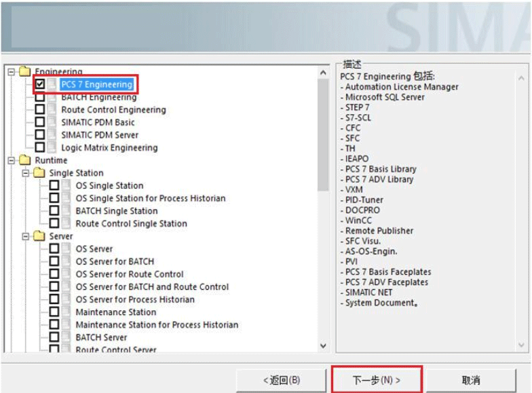Click 'PCS 7 ADV Faceplates' description line

click(x=387, y=282)
